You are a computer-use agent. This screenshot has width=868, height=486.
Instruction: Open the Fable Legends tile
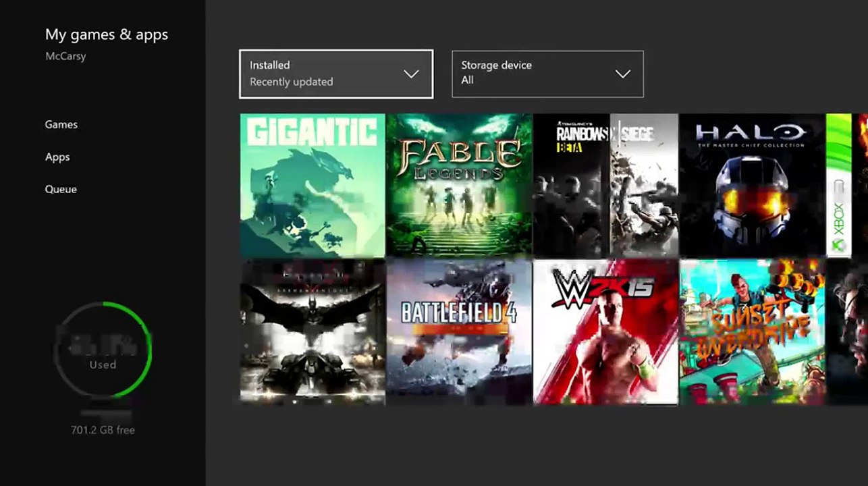[x=459, y=185]
